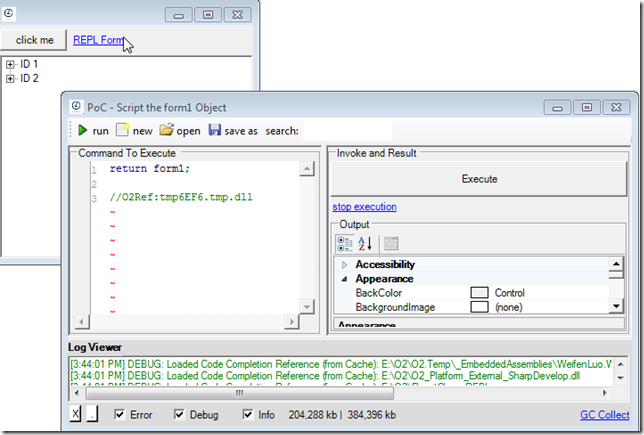Click the Log Viewer scroll down arrow
This screenshot has height=435, width=644.
coord(621,378)
